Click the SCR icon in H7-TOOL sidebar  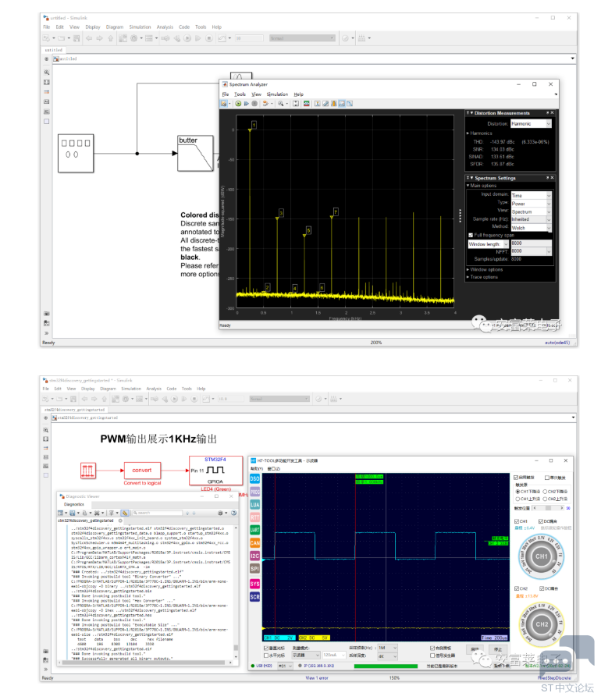click(x=254, y=597)
